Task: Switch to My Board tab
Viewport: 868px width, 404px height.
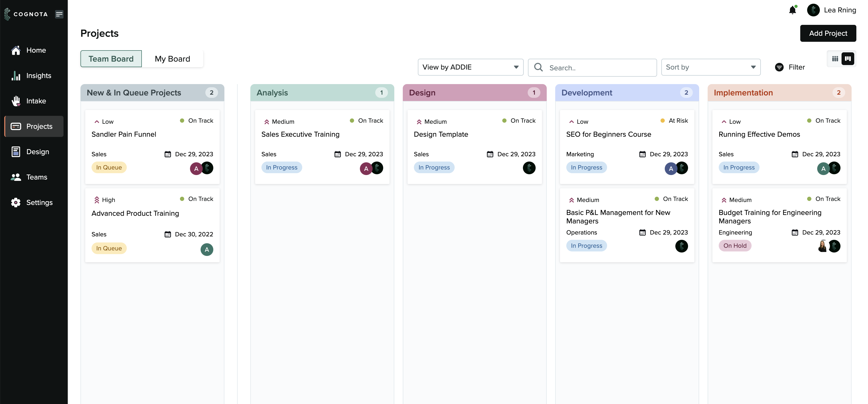Action: [172, 59]
